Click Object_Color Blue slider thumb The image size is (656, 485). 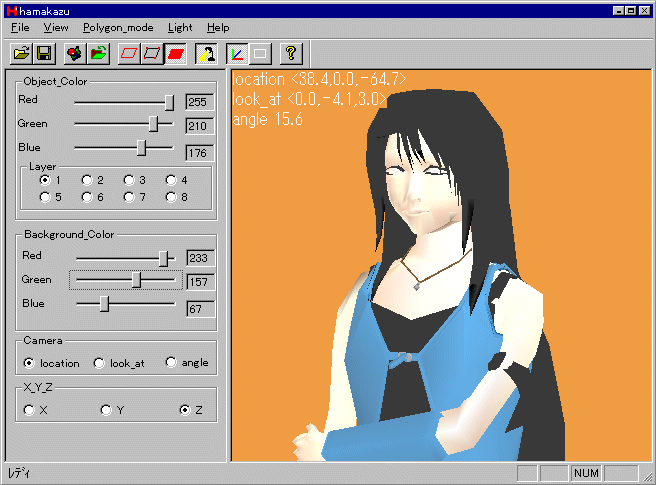141,148
